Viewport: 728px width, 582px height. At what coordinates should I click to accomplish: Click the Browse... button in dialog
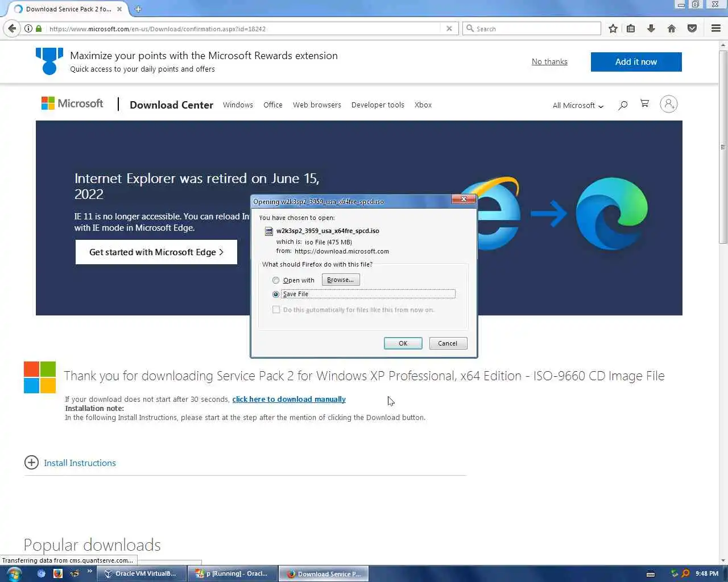click(341, 280)
